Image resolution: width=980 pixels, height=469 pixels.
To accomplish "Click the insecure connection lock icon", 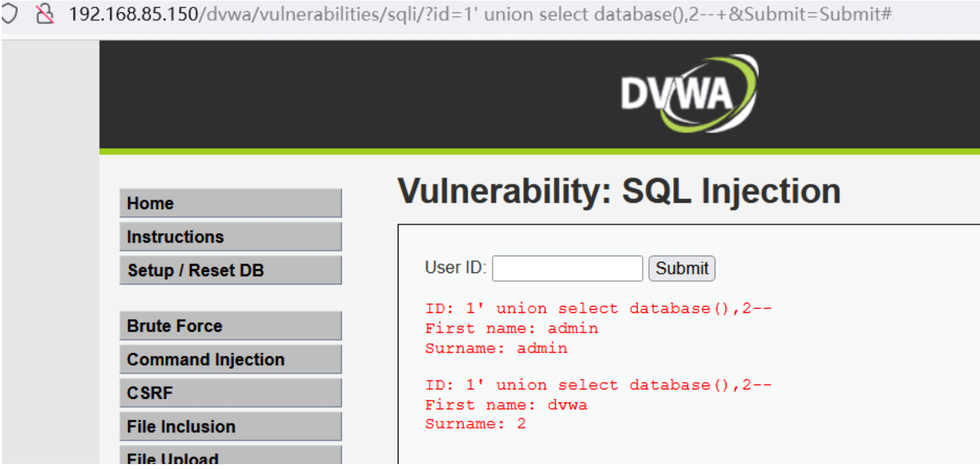I will 44,13.
